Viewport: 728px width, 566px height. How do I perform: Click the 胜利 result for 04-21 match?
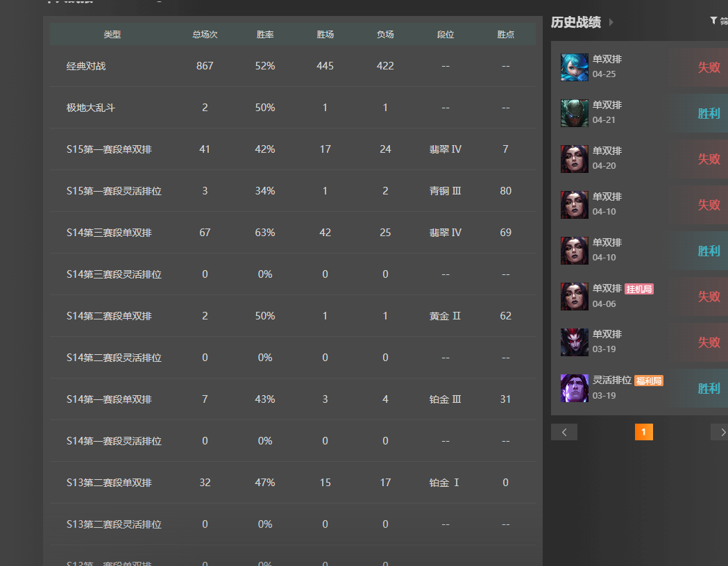tap(709, 113)
